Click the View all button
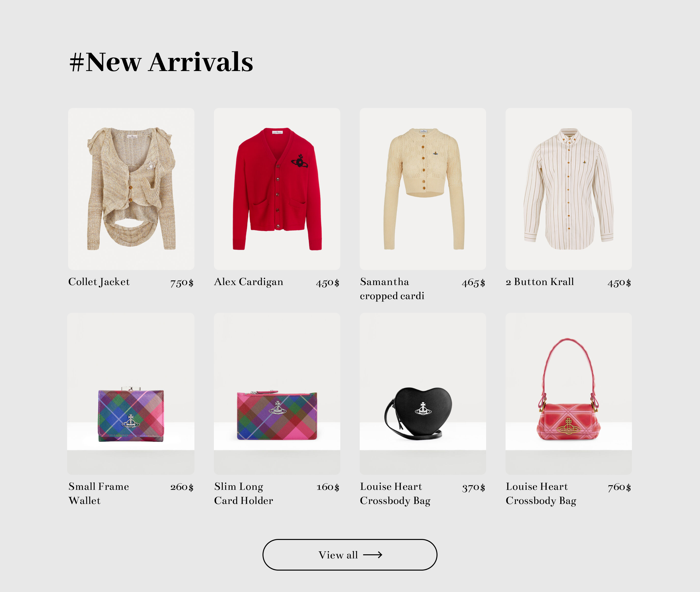 350,555
